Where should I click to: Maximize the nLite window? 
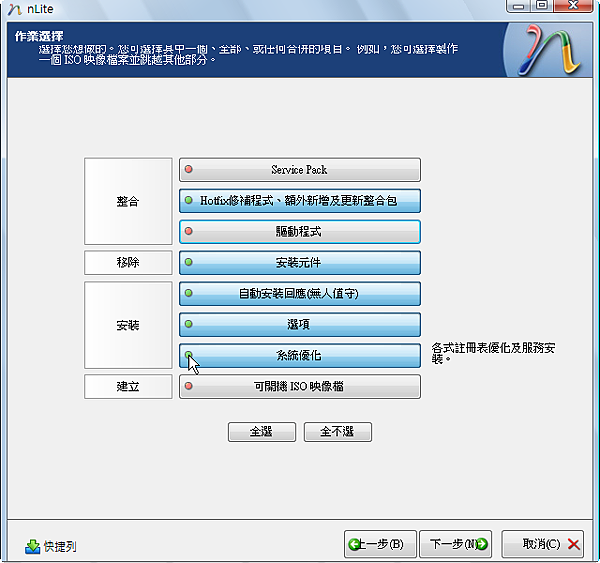pyautogui.click(x=542, y=6)
